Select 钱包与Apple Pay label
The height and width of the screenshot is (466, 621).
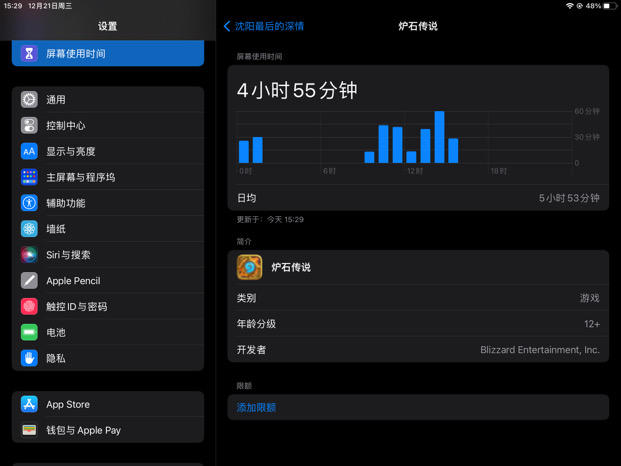click(x=83, y=430)
